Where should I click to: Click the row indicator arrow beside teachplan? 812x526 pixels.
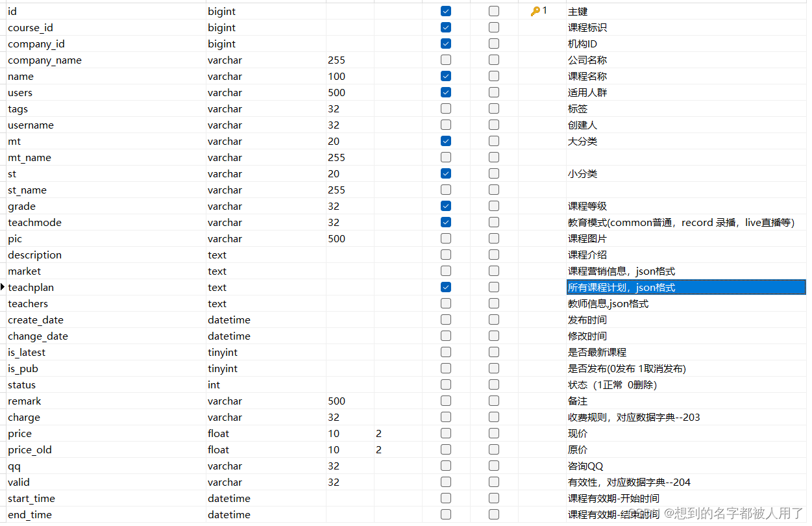(3, 287)
